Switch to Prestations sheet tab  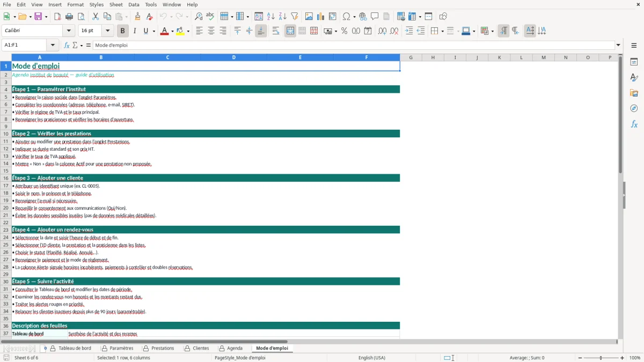(x=158, y=348)
